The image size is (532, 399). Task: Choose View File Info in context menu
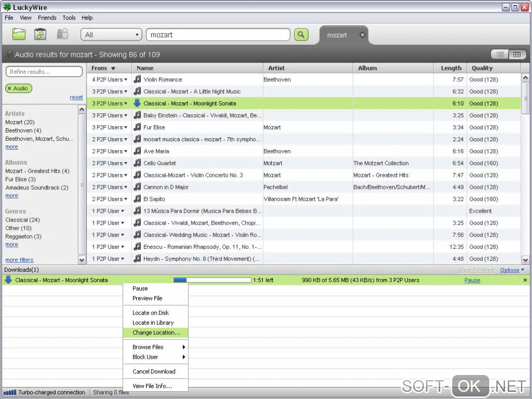click(x=156, y=386)
